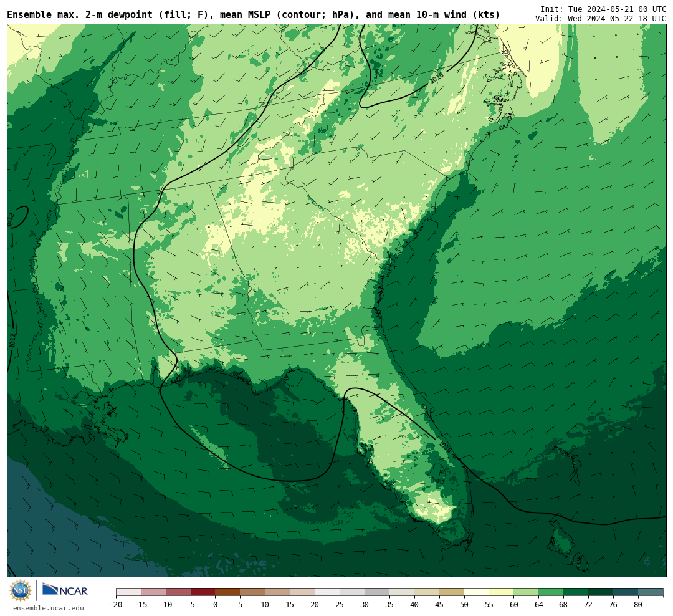
Task: Click the gray swatch between 30 and 35
Action: pos(377,592)
